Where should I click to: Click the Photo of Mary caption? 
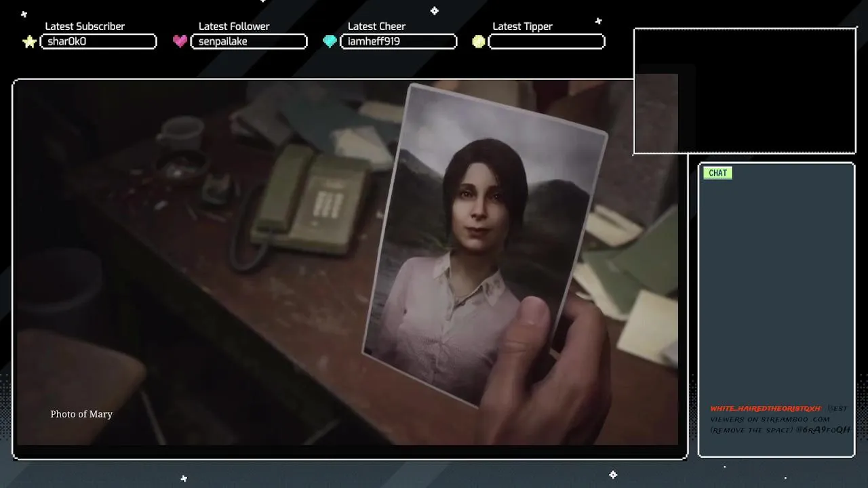click(x=81, y=414)
